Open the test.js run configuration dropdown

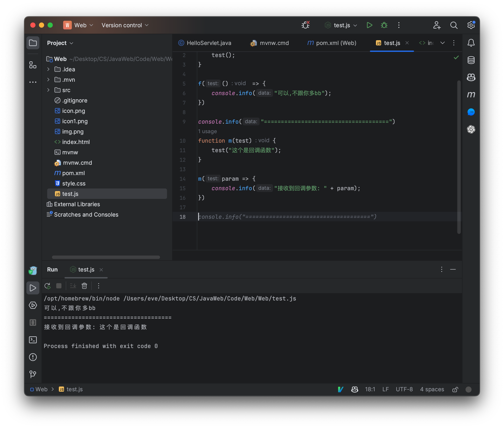click(x=341, y=25)
